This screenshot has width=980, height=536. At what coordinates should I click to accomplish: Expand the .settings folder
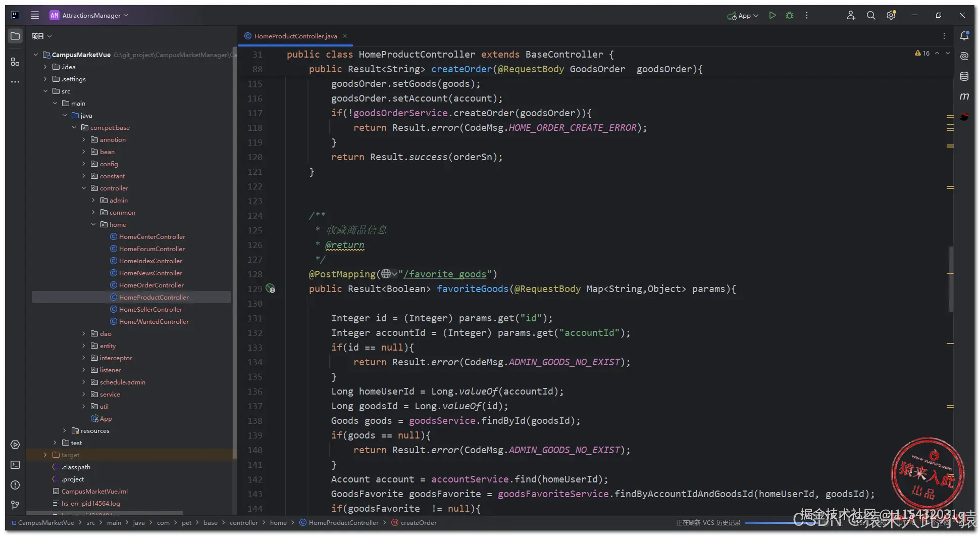[x=45, y=79]
